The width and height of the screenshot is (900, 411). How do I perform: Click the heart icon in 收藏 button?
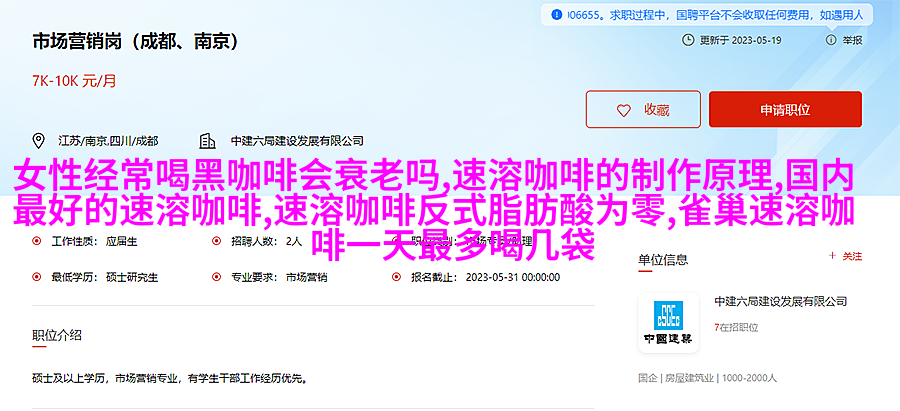click(623, 110)
